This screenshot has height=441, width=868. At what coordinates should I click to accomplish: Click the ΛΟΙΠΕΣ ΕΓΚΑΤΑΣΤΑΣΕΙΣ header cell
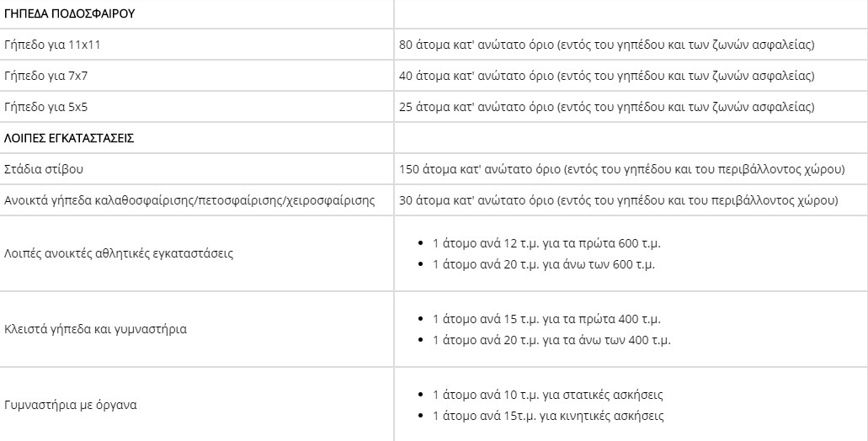(x=196, y=138)
